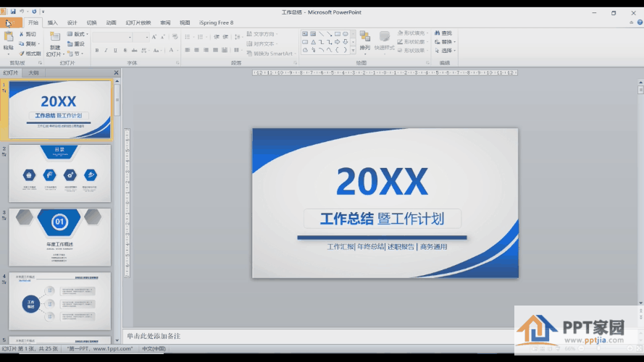Click 文字方向 text direction button

(x=263, y=34)
